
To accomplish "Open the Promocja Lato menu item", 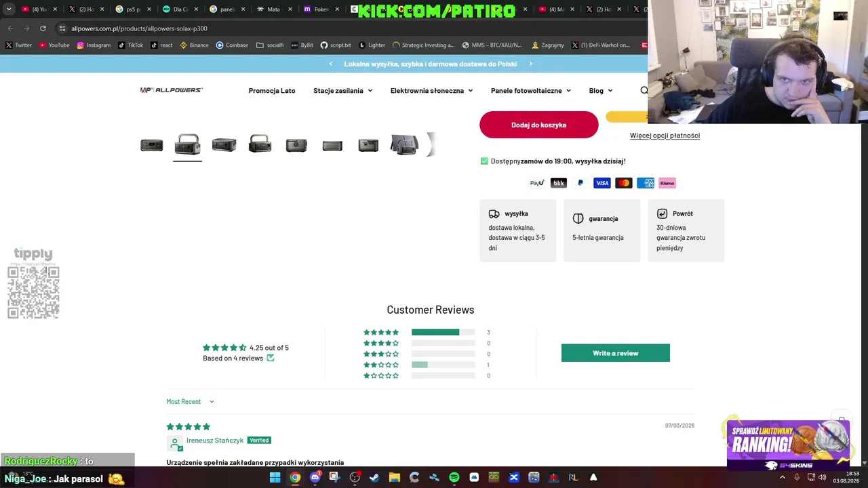I will [272, 91].
